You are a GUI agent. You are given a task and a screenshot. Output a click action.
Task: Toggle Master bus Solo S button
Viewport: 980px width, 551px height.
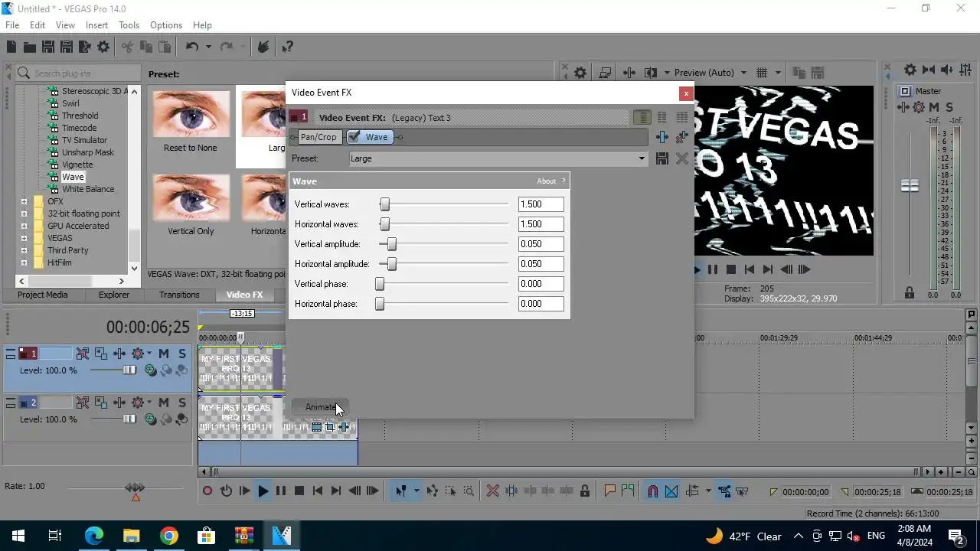(x=949, y=107)
